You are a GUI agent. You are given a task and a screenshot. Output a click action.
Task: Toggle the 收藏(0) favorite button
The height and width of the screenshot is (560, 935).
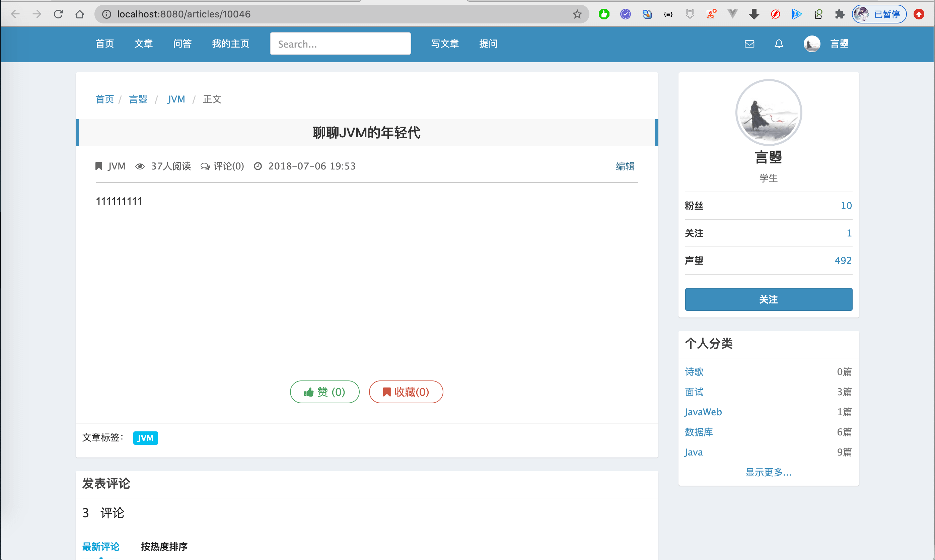tap(406, 392)
